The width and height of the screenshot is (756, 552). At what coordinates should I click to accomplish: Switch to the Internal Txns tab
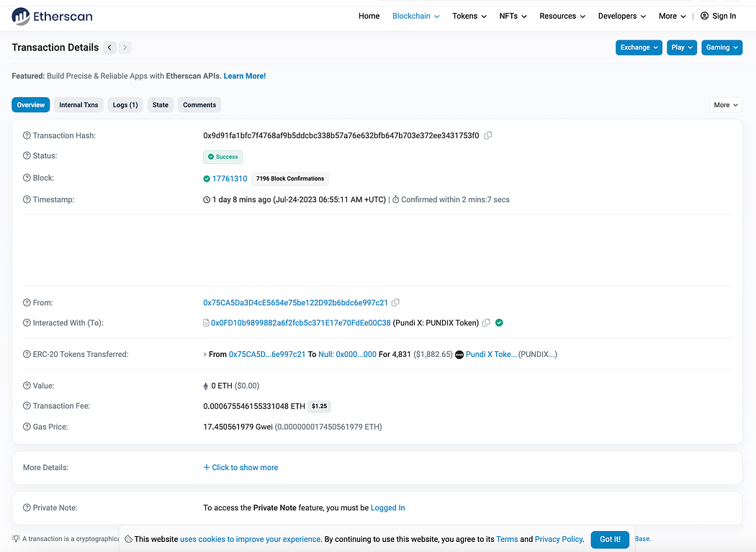pos(78,105)
